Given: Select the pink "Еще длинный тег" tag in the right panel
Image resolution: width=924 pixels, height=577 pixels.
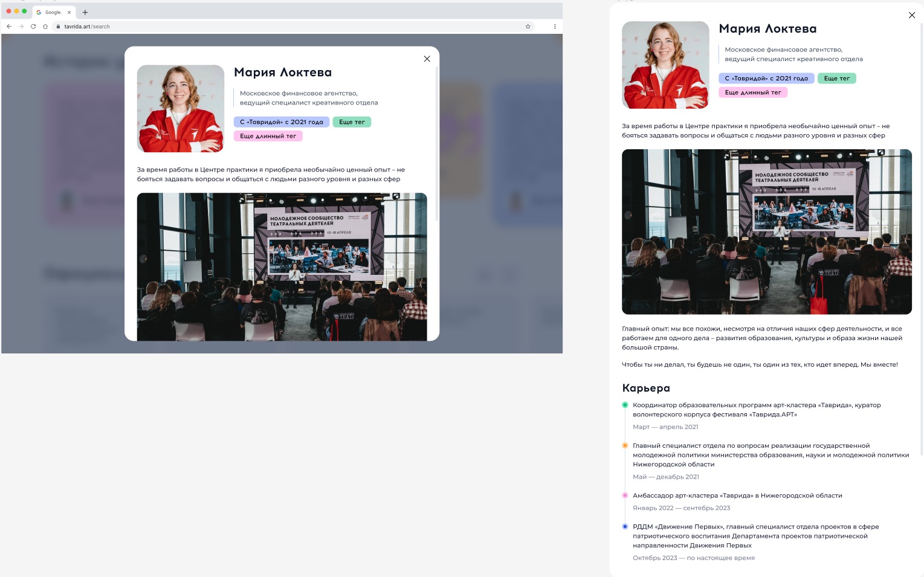Looking at the screenshot, I should 752,92.
